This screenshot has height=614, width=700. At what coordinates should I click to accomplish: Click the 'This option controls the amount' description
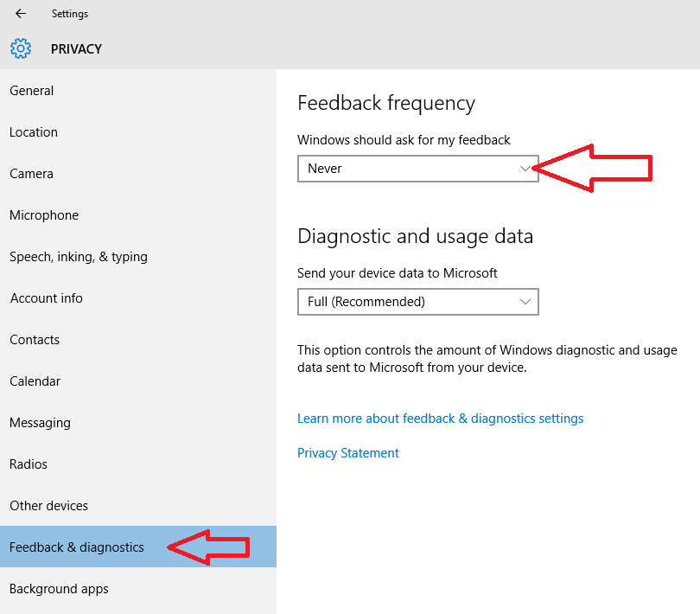[x=487, y=359]
